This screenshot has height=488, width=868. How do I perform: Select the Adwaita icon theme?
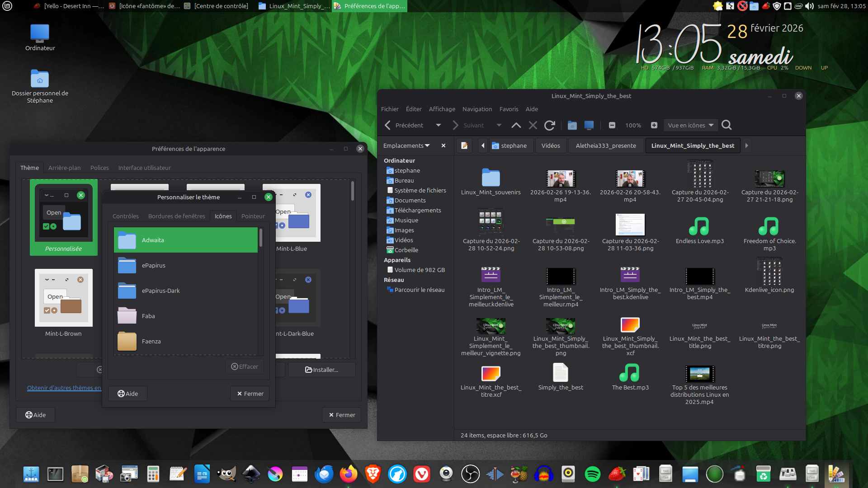[x=186, y=240]
